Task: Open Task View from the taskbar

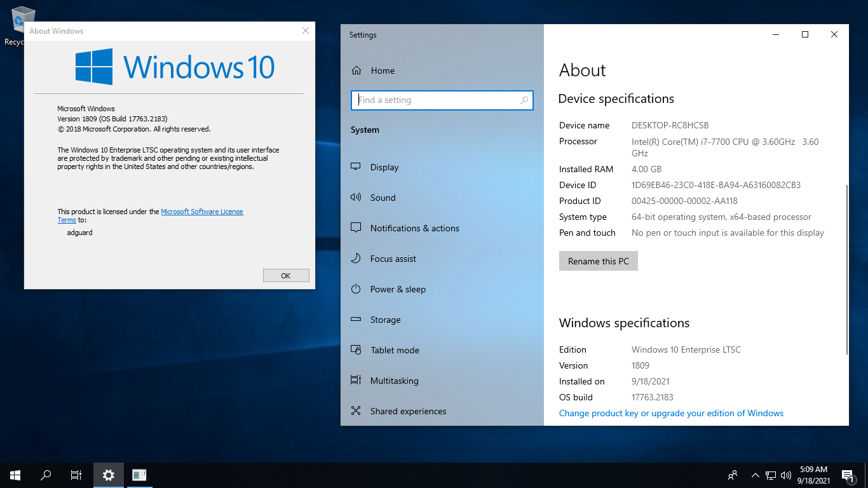Action: pyautogui.click(x=76, y=475)
